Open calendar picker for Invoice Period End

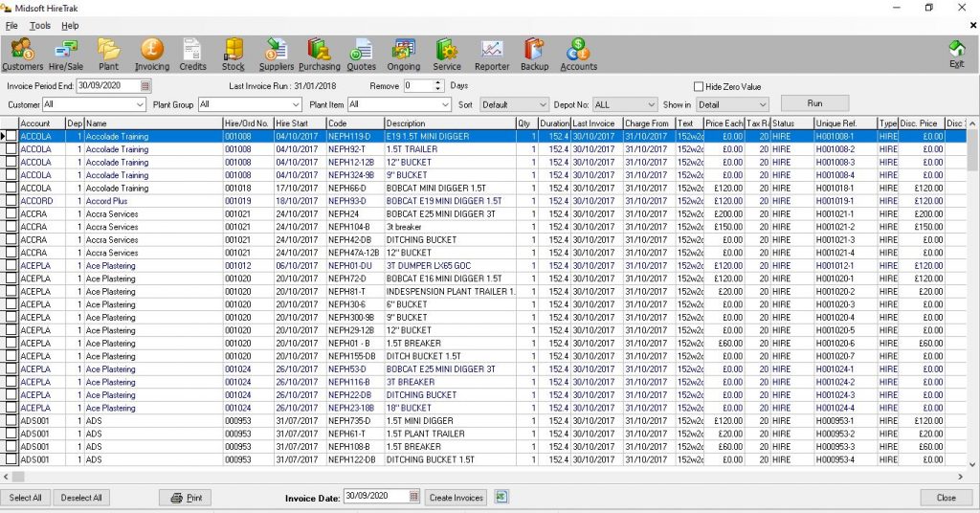[145, 85]
